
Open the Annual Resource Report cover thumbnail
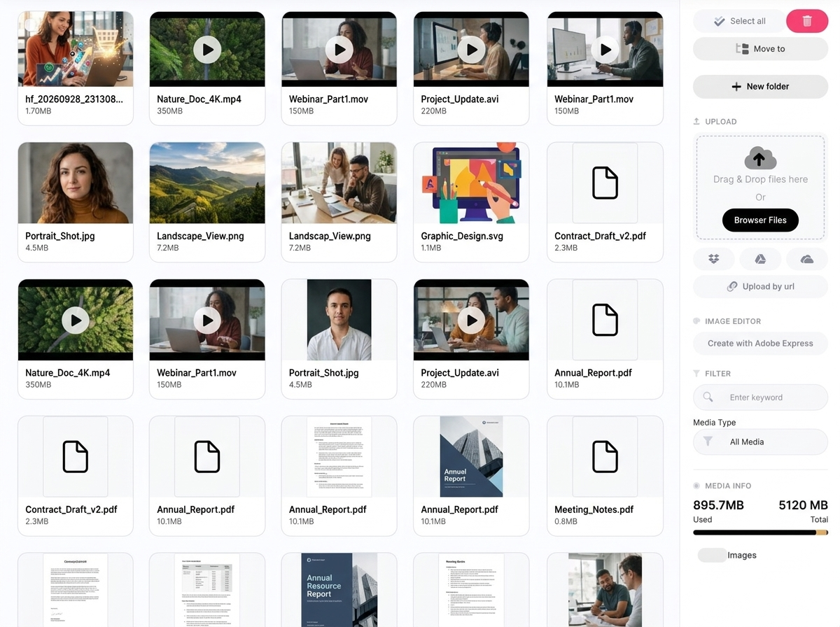[x=339, y=590]
